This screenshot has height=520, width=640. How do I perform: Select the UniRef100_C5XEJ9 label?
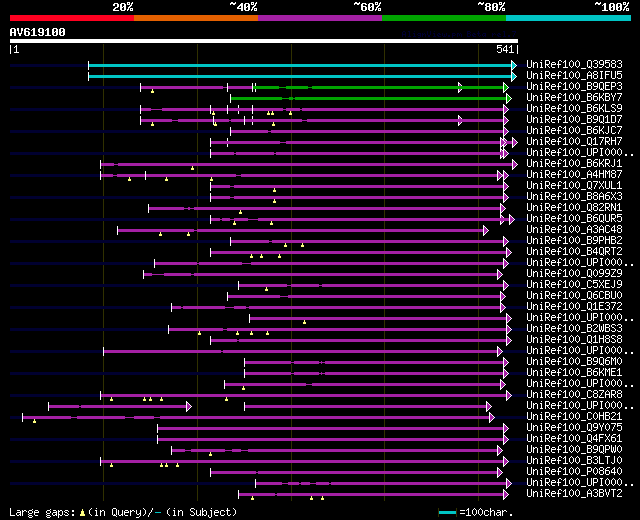tap(574, 285)
